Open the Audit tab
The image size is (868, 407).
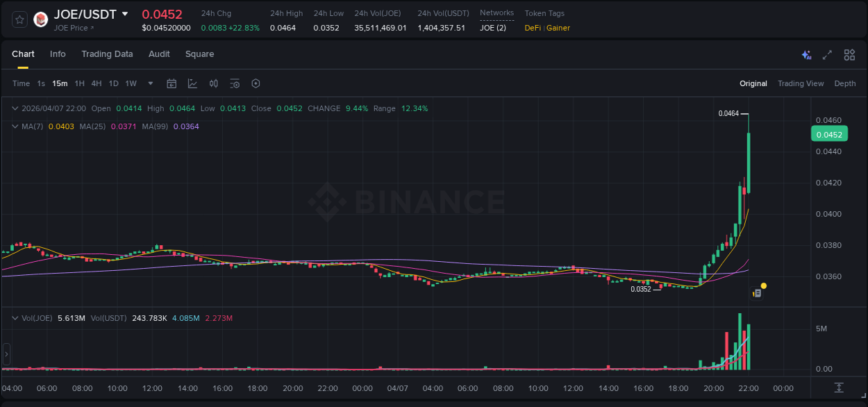[159, 54]
